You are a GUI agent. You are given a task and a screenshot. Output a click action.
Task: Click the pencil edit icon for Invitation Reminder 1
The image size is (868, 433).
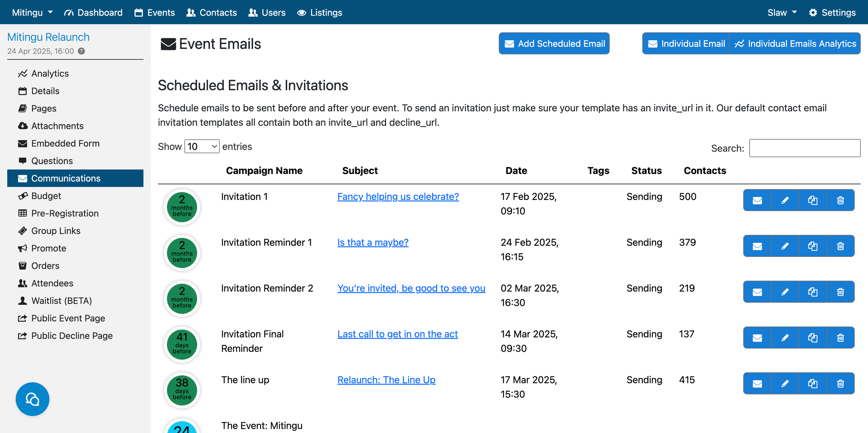pyautogui.click(x=785, y=246)
